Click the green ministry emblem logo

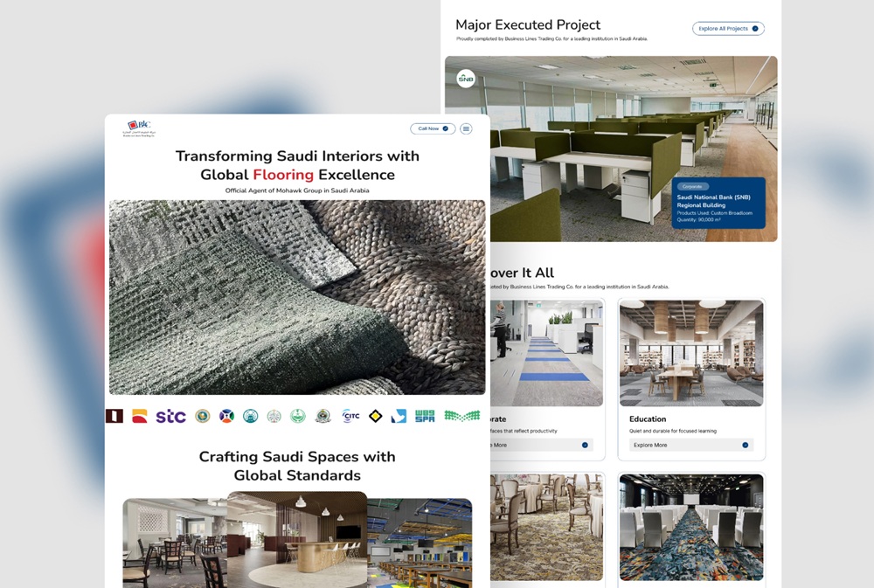point(297,415)
